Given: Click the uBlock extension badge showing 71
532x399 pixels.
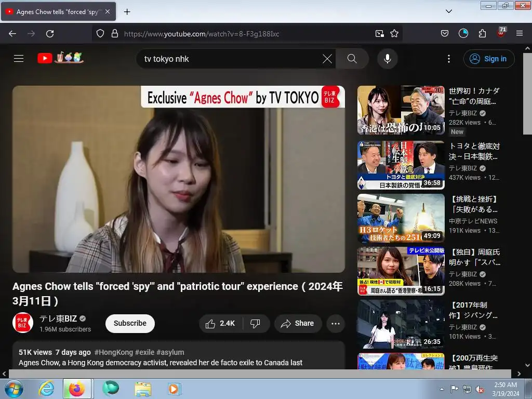Looking at the screenshot, I should pyautogui.click(x=501, y=33).
